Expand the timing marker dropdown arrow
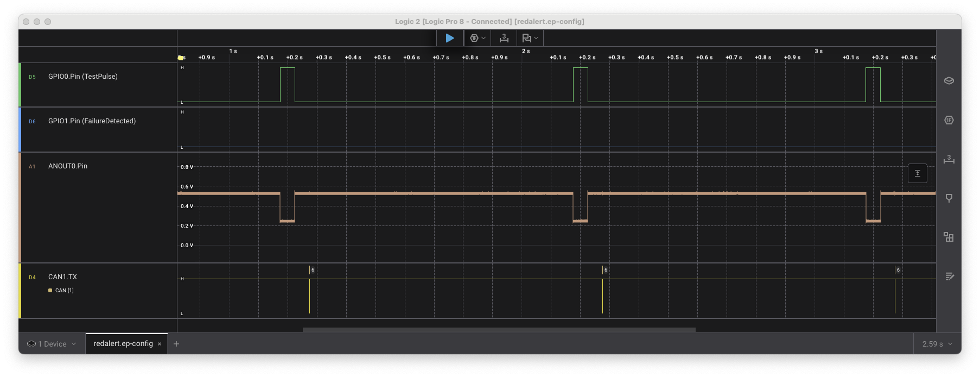 [536, 38]
